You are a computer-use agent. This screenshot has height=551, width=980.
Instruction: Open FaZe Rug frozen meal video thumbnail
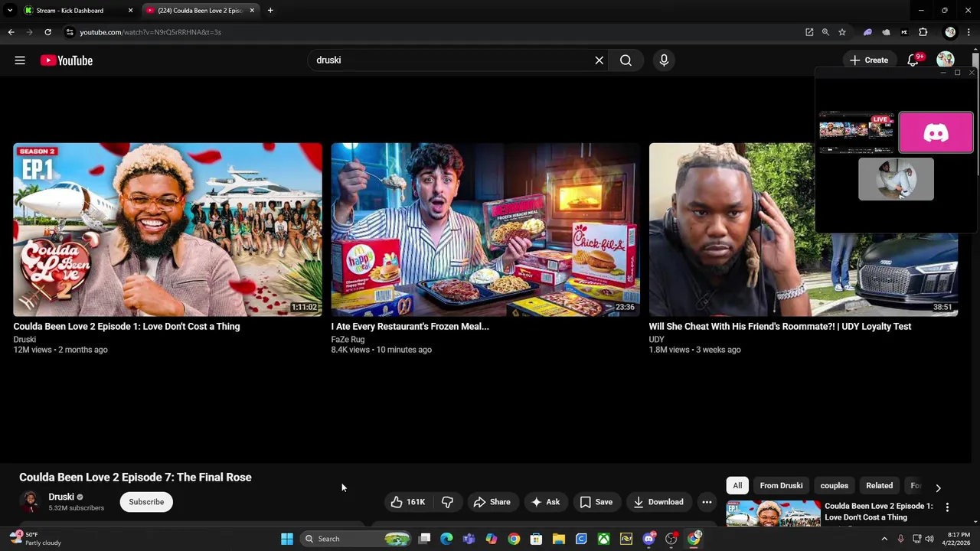coord(485,229)
